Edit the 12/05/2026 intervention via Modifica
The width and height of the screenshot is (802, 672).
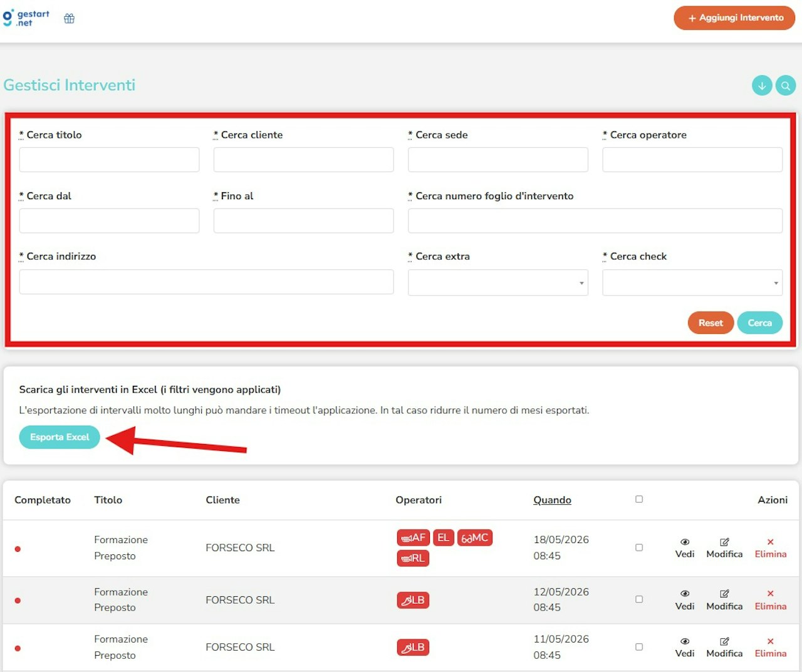coord(724,600)
